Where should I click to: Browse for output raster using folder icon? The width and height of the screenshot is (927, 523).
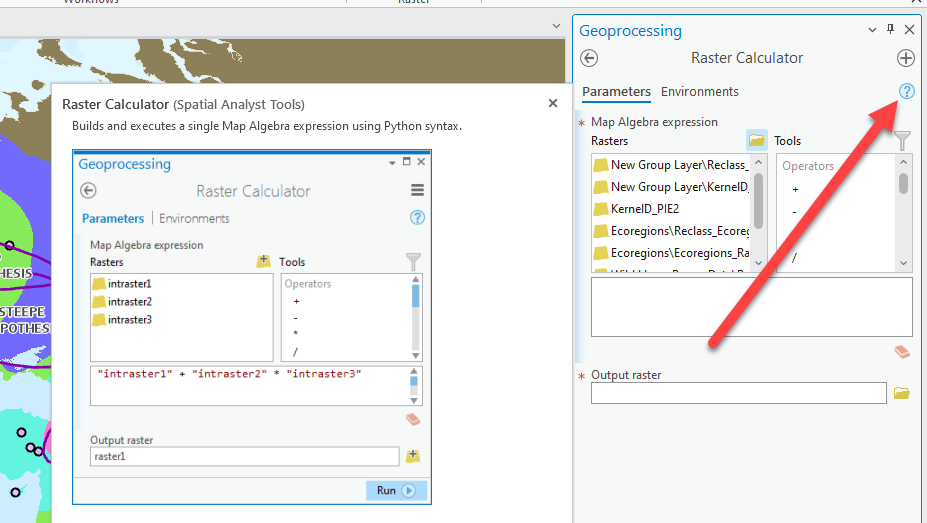901,394
